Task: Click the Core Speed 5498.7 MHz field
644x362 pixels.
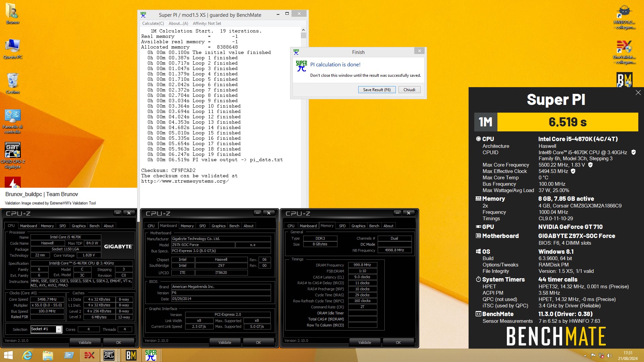Action: (47, 299)
